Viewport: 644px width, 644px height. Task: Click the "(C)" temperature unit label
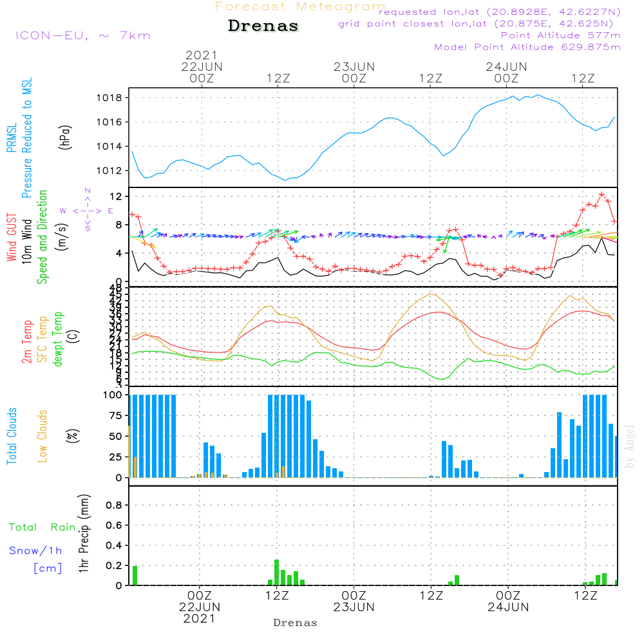tap(72, 336)
